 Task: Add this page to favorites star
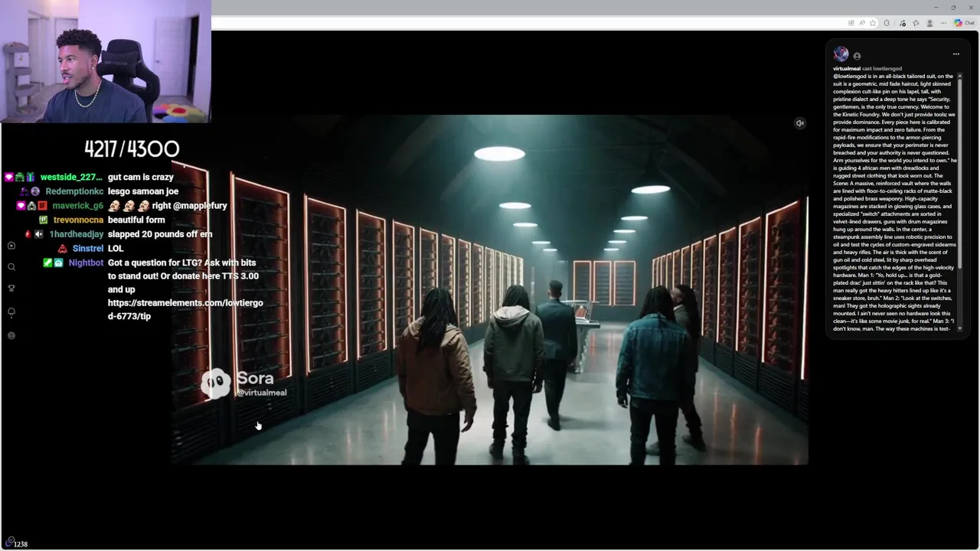tap(873, 23)
